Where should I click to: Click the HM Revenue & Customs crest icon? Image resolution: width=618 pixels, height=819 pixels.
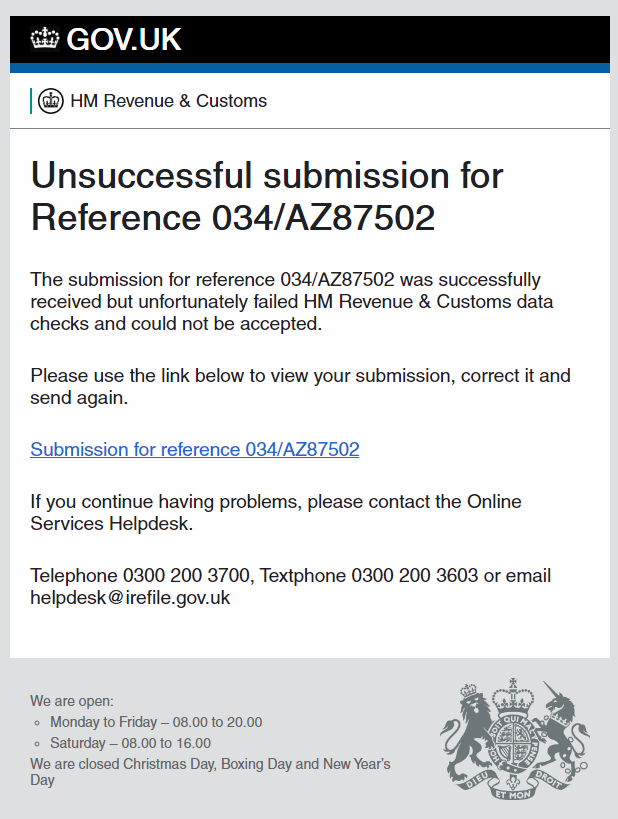tap(51, 101)
